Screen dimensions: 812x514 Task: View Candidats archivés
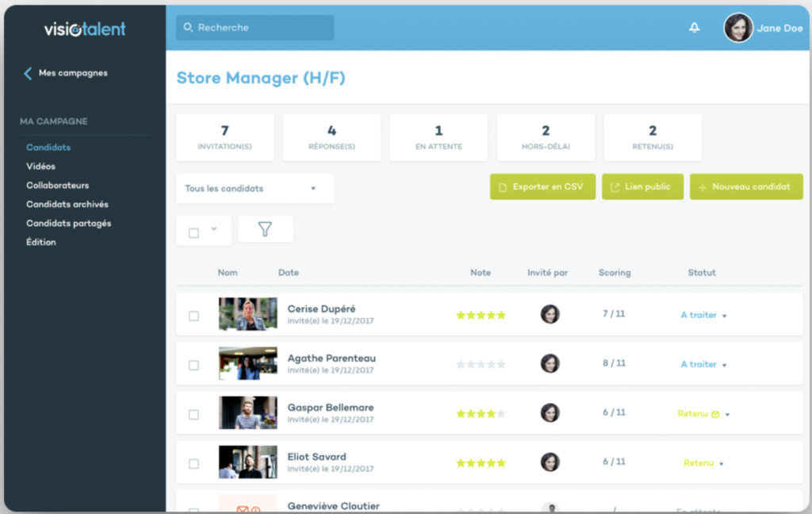67,204
